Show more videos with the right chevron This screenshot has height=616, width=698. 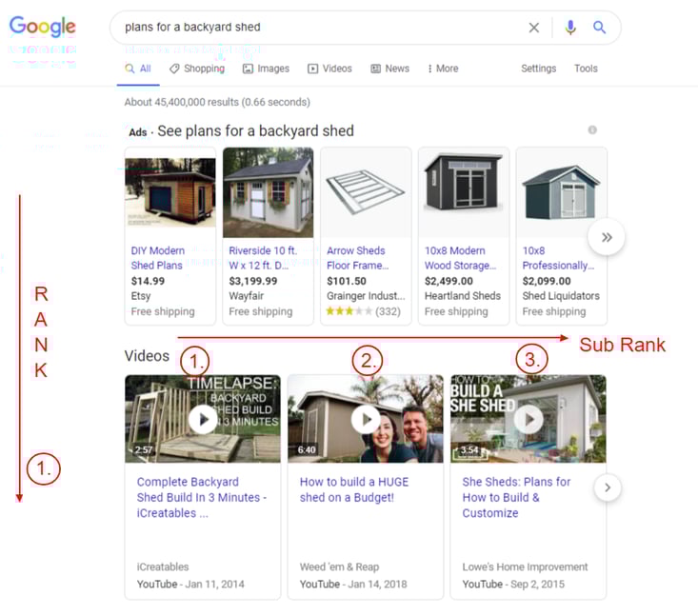tap(608, 487)
